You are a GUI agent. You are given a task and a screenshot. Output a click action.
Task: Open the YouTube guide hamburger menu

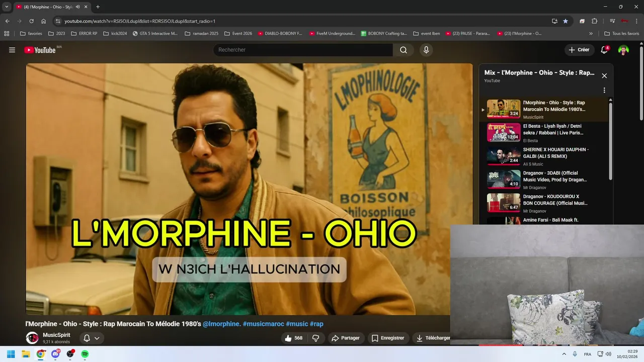click(x=12, y=50)
